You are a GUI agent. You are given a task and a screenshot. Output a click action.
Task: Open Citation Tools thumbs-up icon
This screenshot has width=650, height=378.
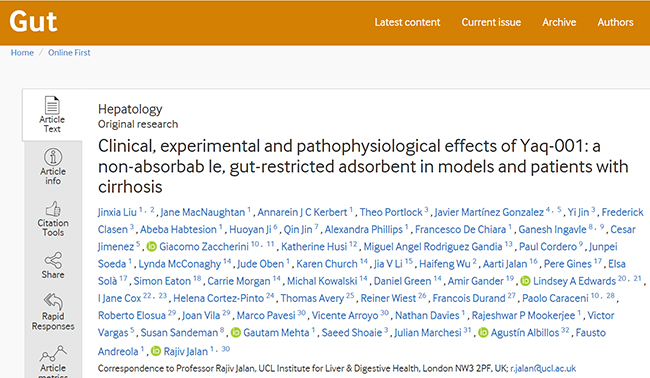click(53, 209)
